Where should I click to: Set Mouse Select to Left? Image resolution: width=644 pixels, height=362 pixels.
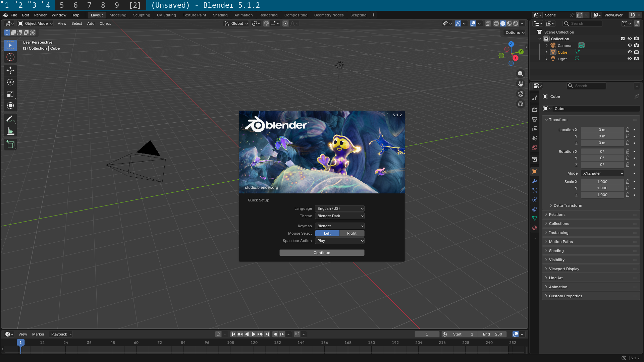pos(327,233)
